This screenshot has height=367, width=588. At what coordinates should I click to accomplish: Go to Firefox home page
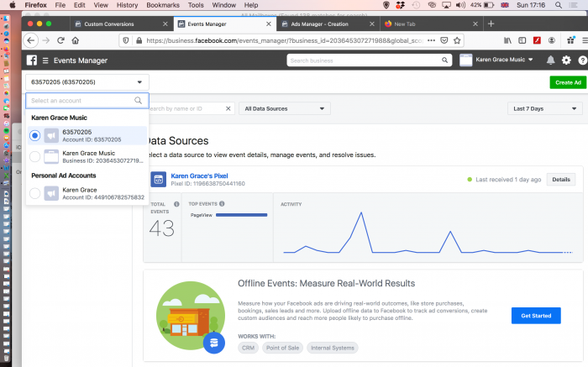76,40
